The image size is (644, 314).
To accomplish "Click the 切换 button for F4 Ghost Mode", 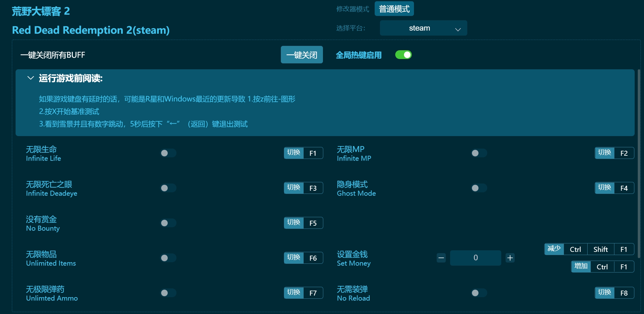I will click(604, 188).
